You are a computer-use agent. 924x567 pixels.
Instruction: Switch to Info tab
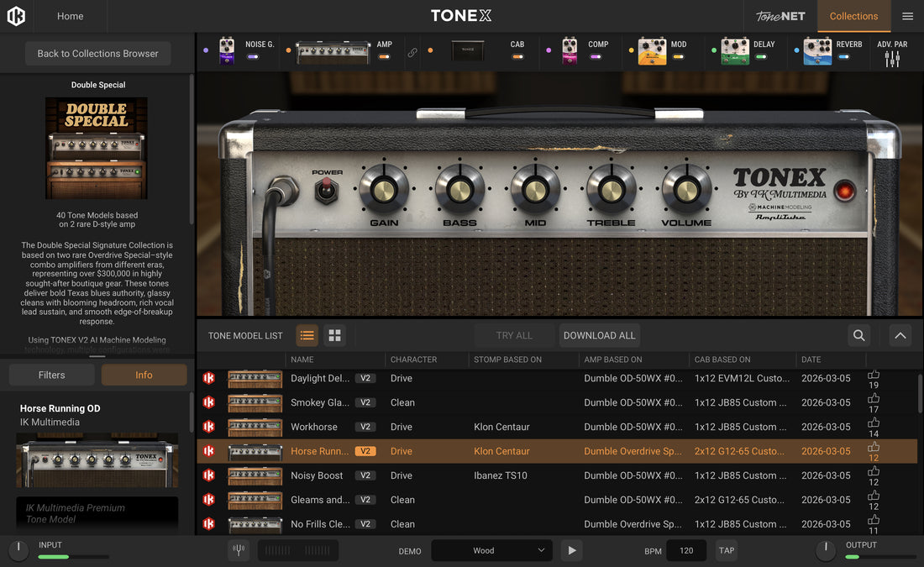tap(144, 375)
